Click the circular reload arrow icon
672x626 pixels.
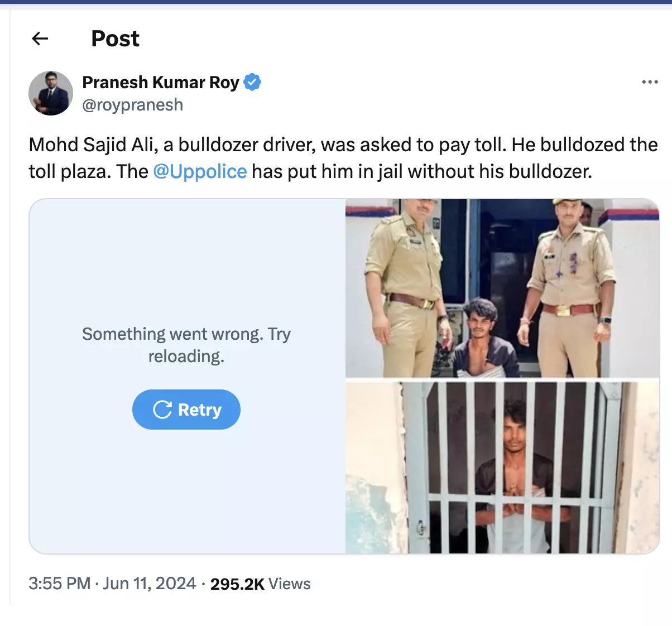click(x=162, y=410)
